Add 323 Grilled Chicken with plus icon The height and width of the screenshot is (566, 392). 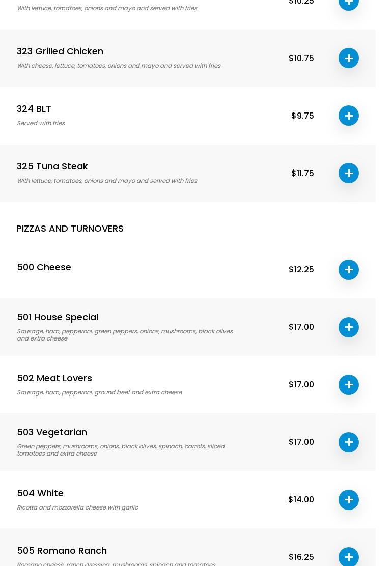(x=349, y=58)
